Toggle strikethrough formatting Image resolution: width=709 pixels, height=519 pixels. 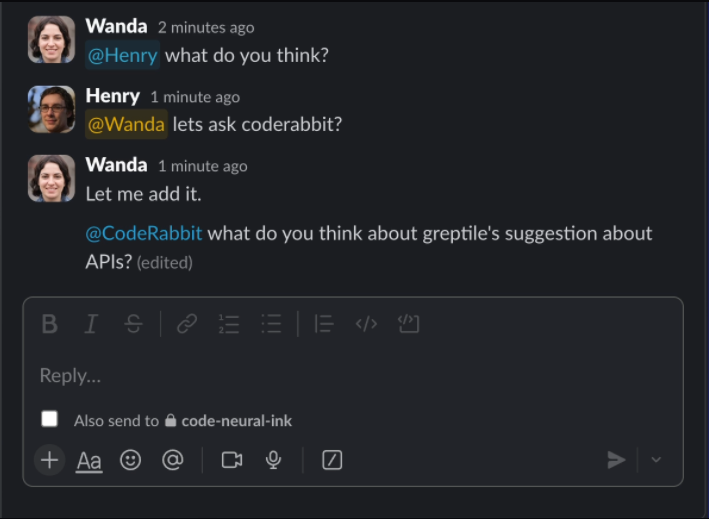click(x=133, y=324)
